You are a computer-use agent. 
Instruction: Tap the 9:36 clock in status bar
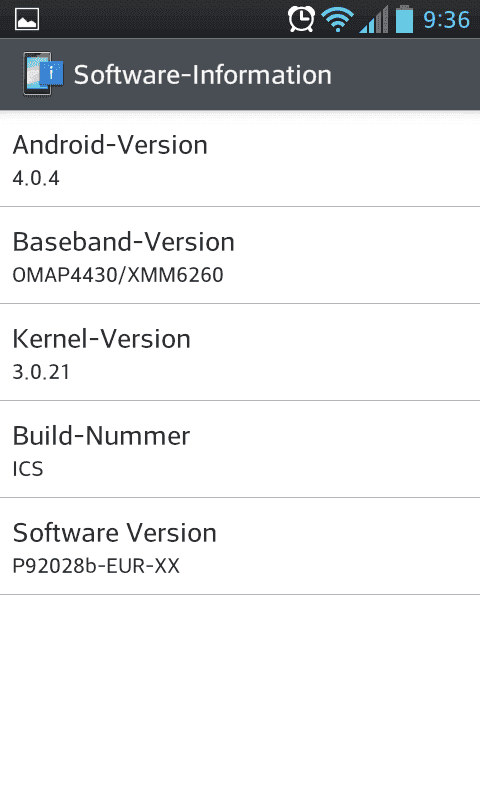click(446, 20)
